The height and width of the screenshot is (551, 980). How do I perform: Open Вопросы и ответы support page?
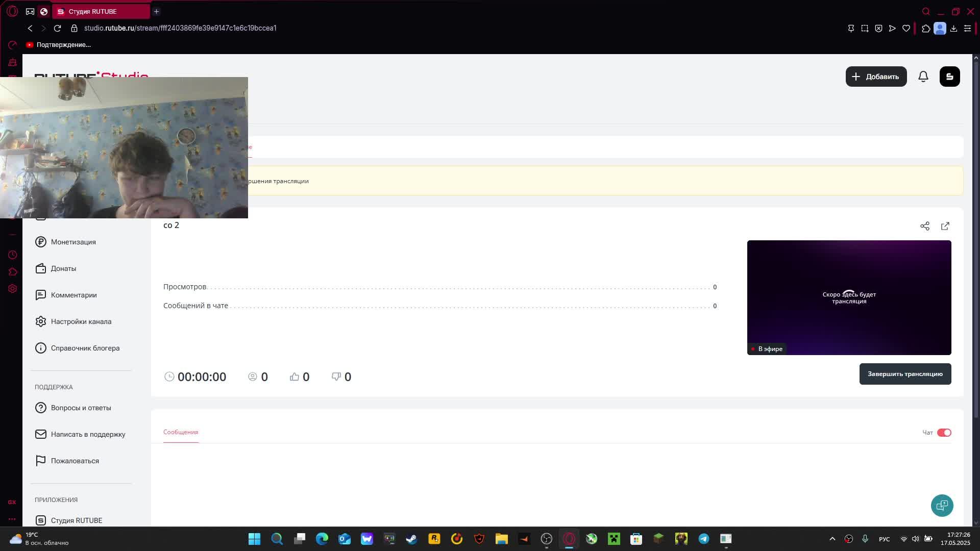coord(81,408)
